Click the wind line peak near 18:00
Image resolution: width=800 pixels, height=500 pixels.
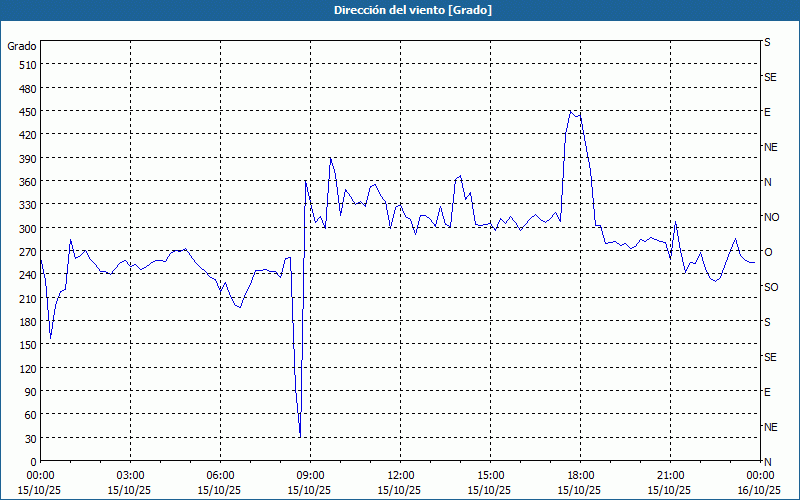571,111
